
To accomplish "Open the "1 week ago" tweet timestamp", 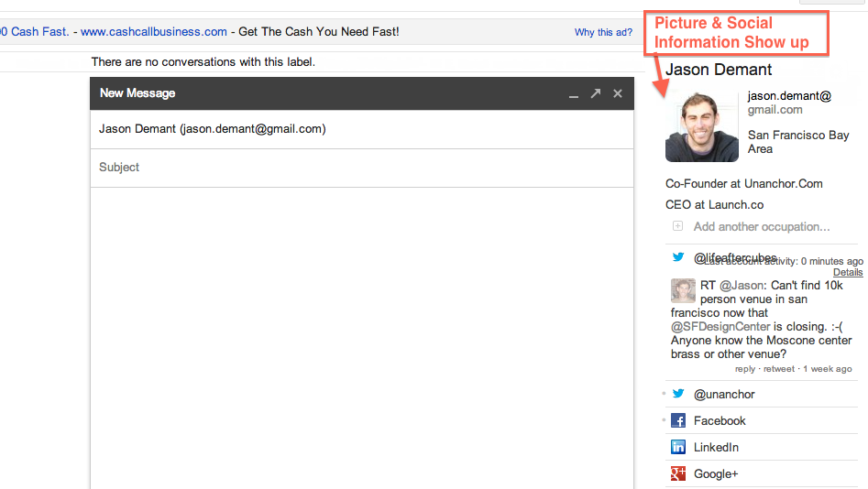I will 828,369.
